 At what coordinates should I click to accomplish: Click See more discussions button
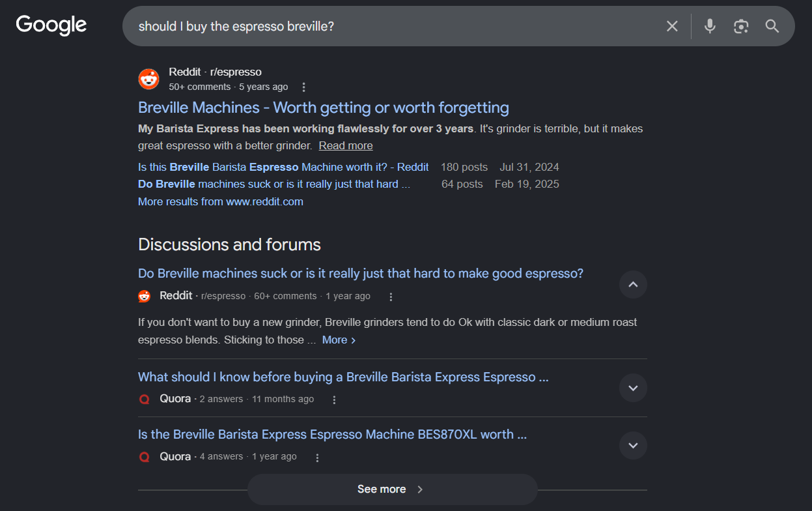coord(392,489)
